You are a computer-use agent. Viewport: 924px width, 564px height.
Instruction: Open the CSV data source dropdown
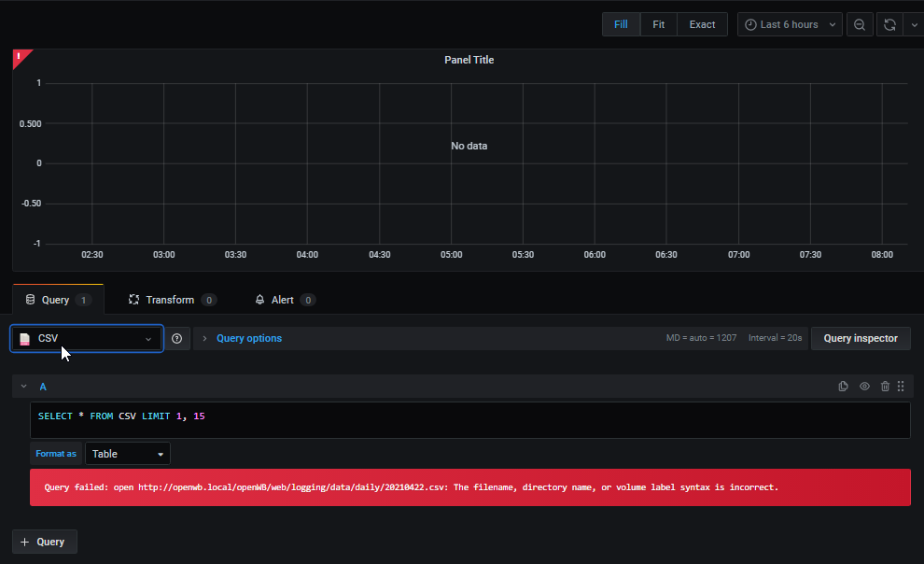coord(87,338)
